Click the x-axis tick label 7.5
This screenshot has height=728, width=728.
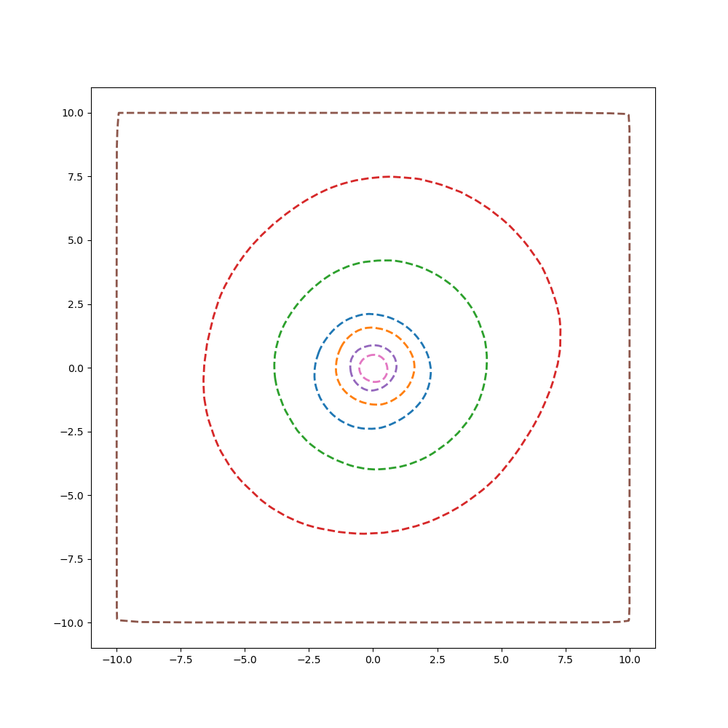pyautogui.click(x=565, y=660)
